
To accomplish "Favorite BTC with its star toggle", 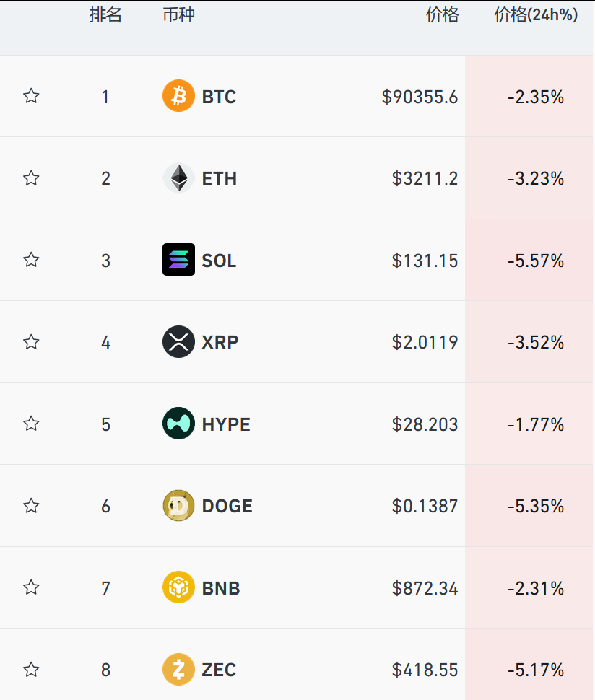I will tap(31, 96).
